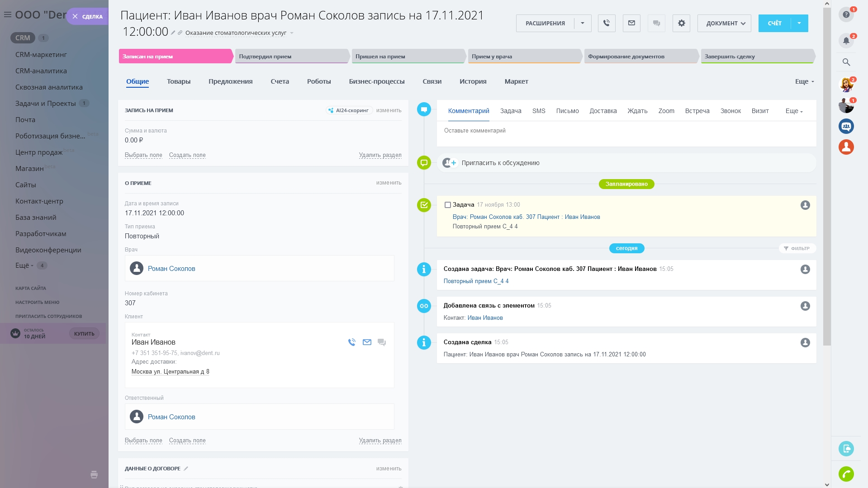The height and width of the screenshot is (488, 868).
Task: Call contact Иван Иванов phone icon
Action: 352,342
